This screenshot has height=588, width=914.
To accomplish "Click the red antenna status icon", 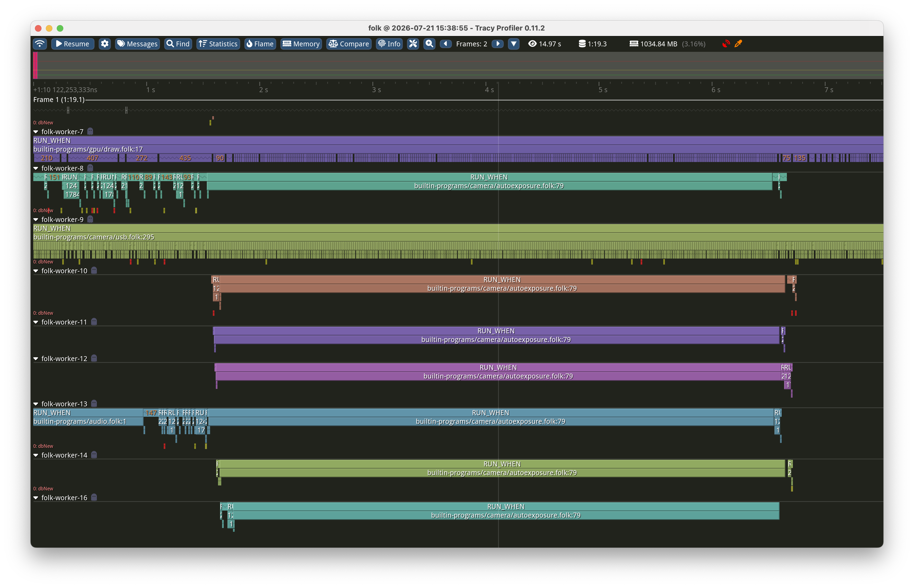I will (726, 44).
